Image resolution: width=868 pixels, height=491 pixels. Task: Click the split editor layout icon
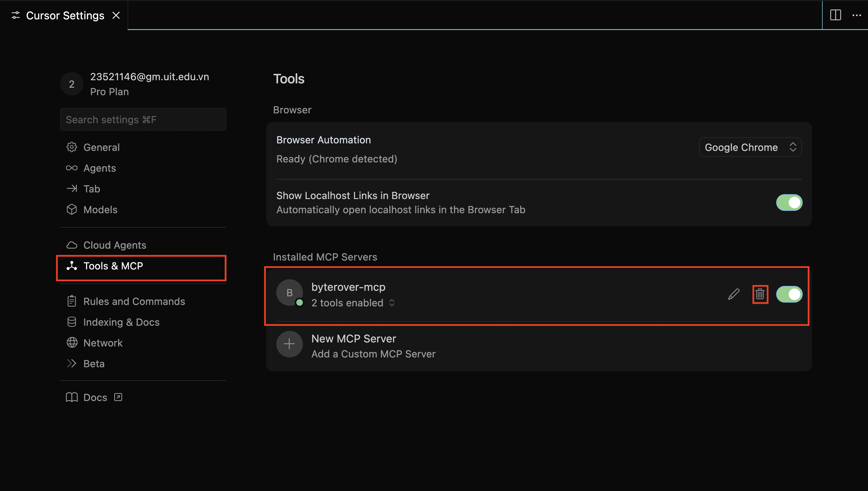[x=836, y=15]
